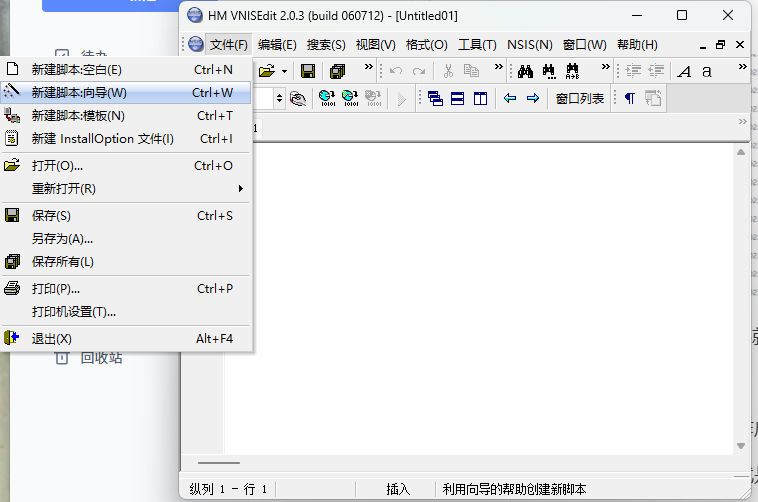Click the first compile script globe icon
The width and height of the screenshot is (758, 502).
coord(327,99)
